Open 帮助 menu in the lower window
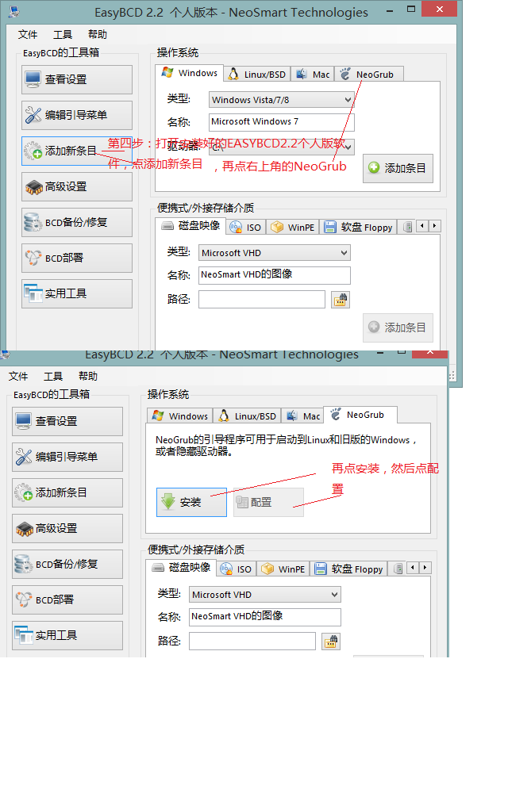Image resolution: width=508 pixels, height=812 pixels. click(x=88, y=376)
